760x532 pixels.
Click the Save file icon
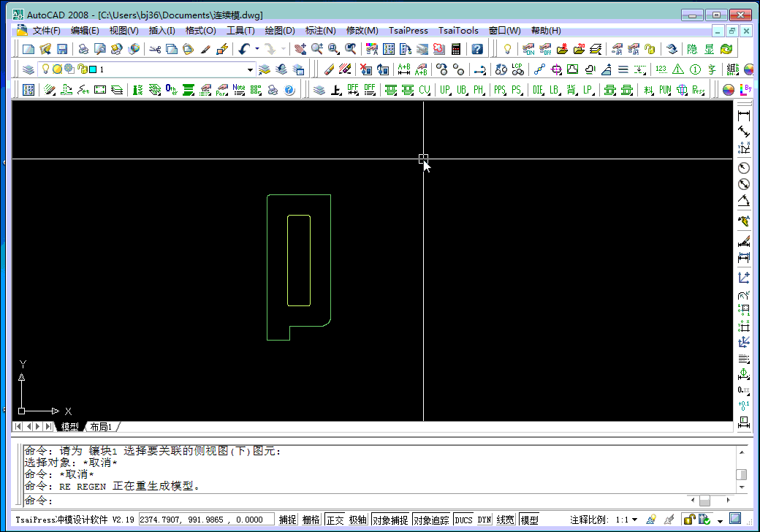62,49
